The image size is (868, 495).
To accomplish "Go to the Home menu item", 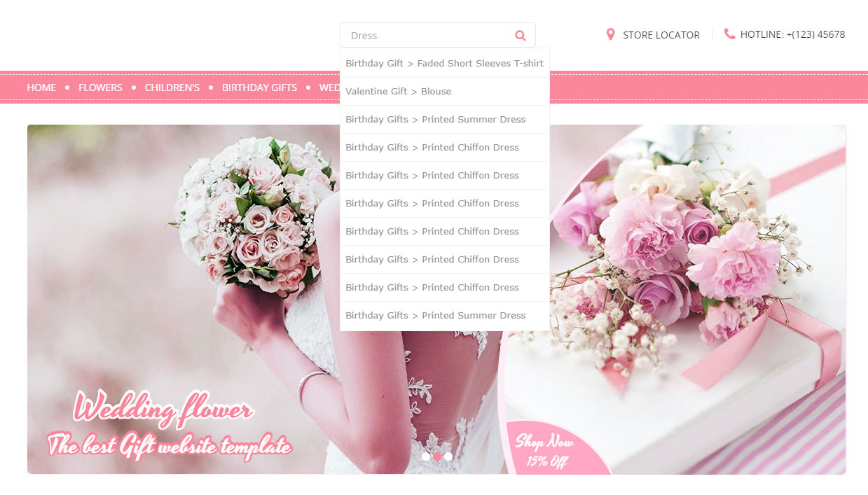I will coord(41,88).
